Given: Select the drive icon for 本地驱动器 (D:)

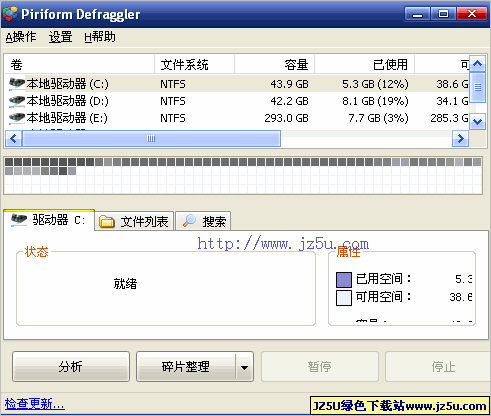Looking at the screenshot, I should point(17,100).
